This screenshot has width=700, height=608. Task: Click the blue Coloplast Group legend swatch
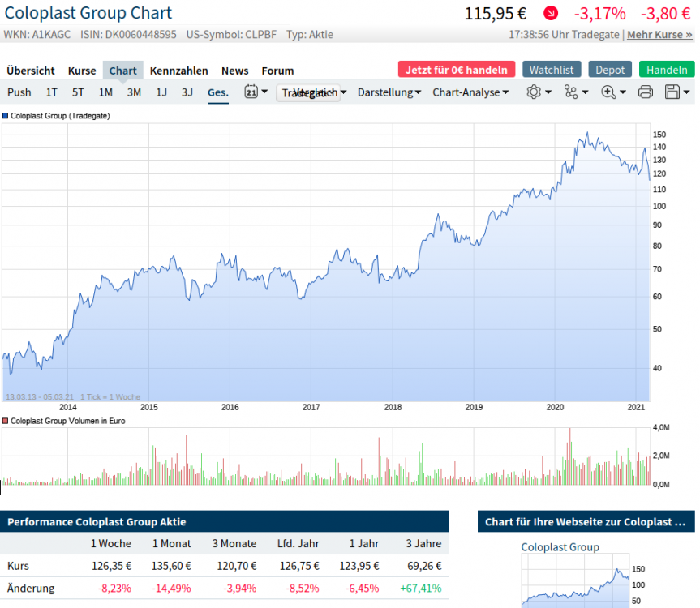point(6,116)
